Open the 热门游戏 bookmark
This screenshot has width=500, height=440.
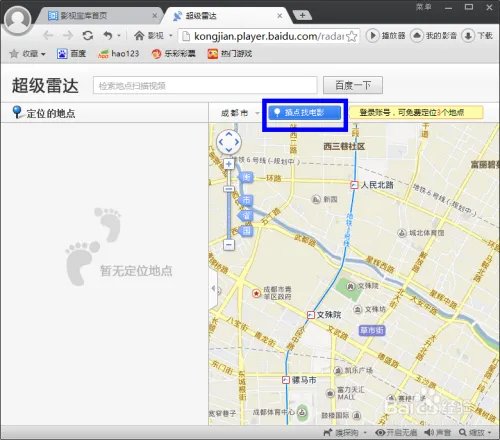tap(230, 53)
